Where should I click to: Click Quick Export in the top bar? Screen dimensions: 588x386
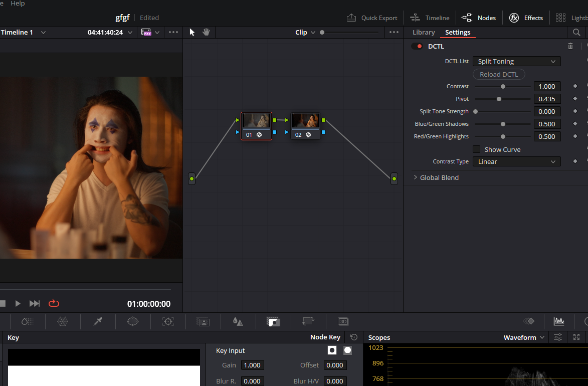coord(372,17)
